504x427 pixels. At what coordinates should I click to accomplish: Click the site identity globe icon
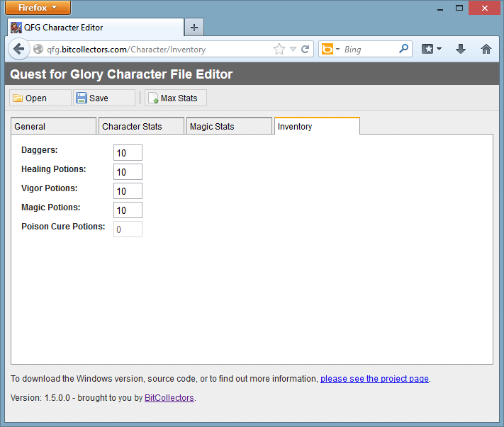tap(38, 49)
